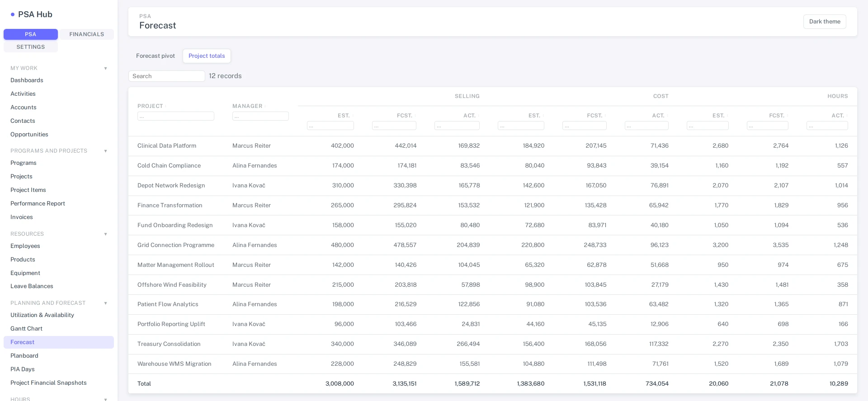868x401 pixels.
Task: Sort by the Manager column header
Action: pos(247,106)
